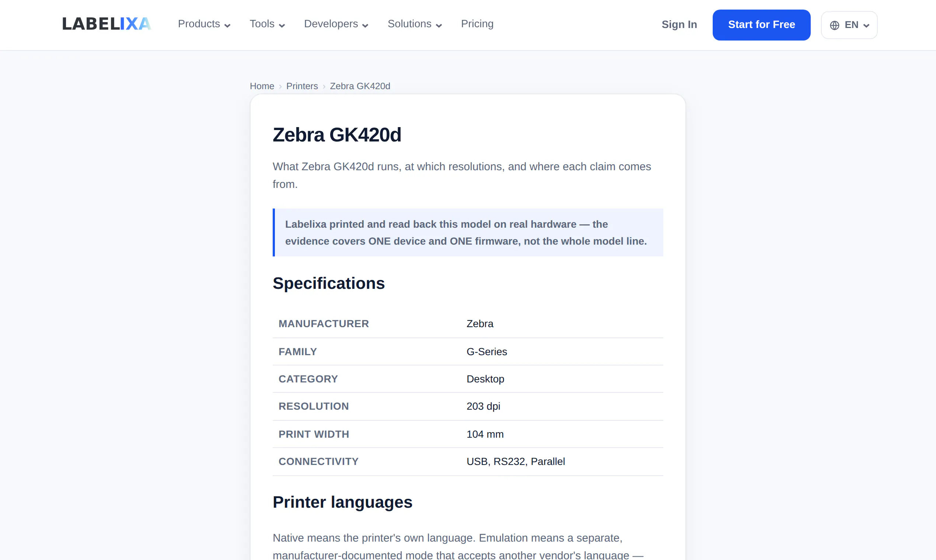
Task: Open the Printers breadcrumb link
Action: (x=302, y=86)
